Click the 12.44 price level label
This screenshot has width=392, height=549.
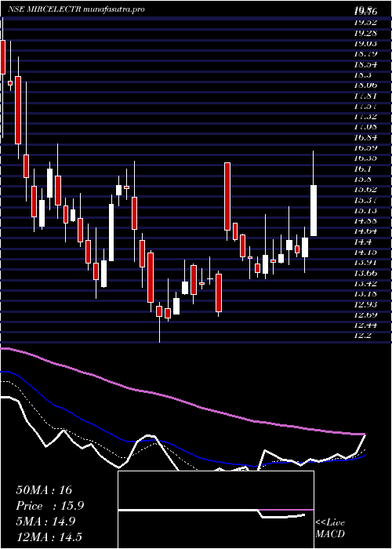click(x=365, y=325)
